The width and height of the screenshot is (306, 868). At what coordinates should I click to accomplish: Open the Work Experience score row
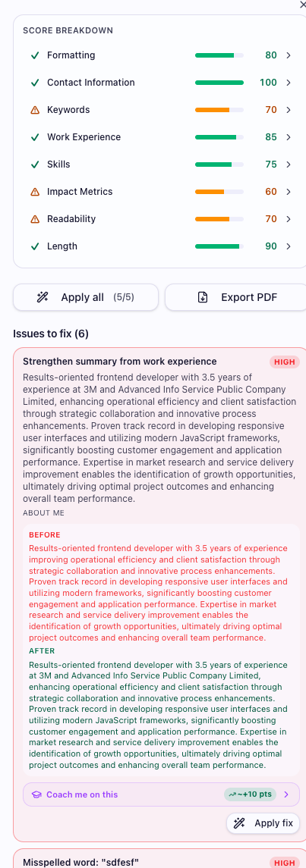(161, 137)
